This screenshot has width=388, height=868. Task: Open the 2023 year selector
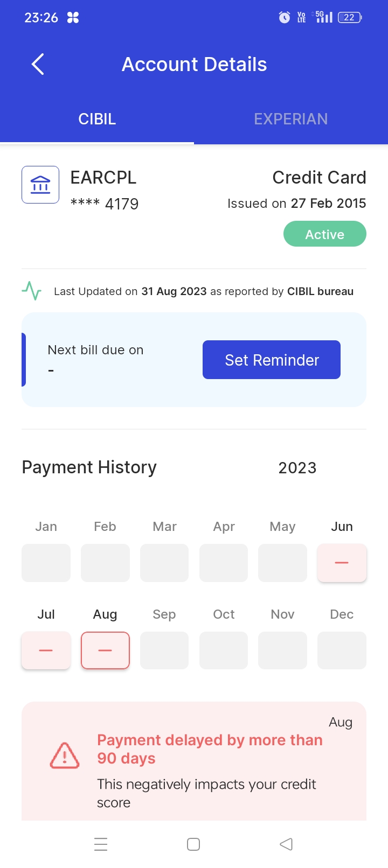pos(297,468)
